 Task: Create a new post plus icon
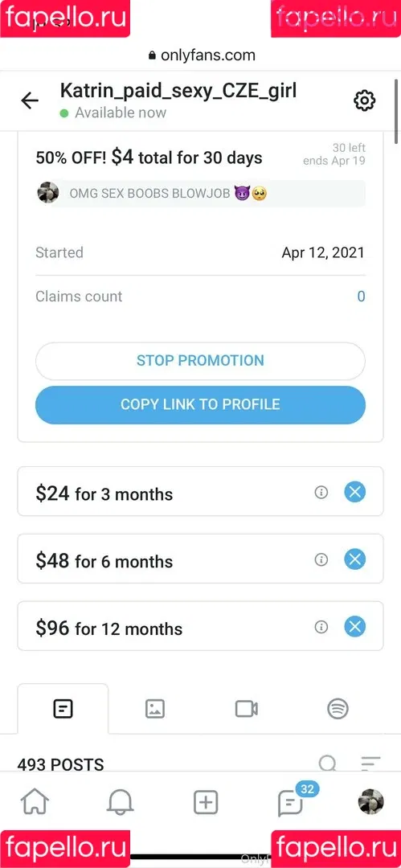coord(206,802)
